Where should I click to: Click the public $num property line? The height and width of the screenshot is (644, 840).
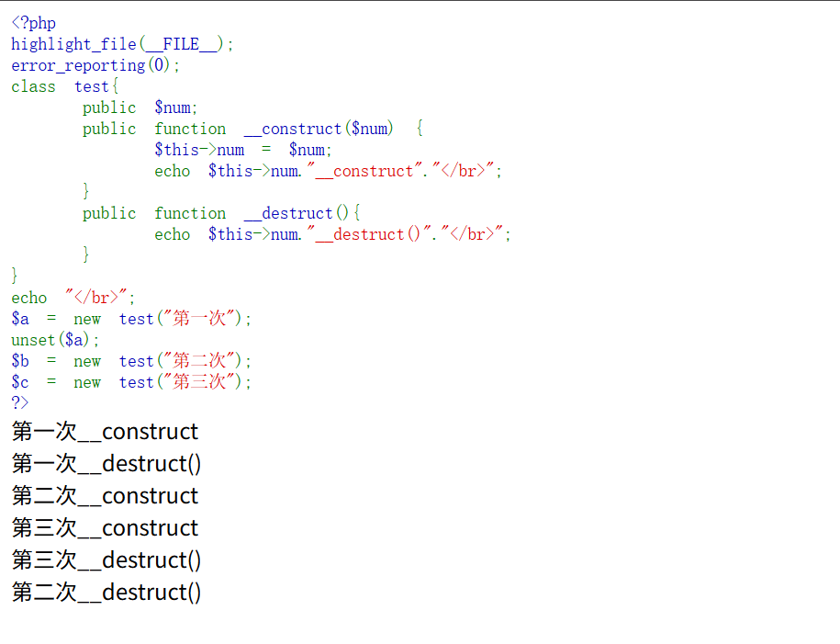click(140, 107)
